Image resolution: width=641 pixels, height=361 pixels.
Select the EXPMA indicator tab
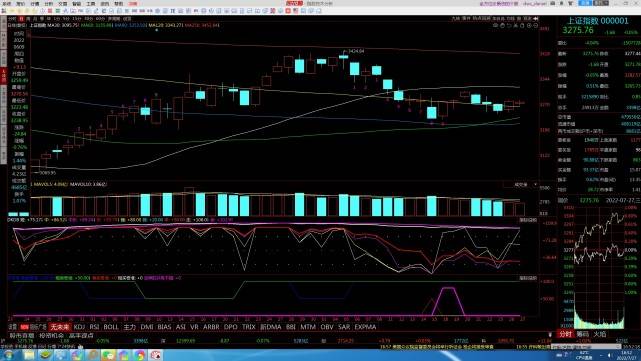coord(365,327)
